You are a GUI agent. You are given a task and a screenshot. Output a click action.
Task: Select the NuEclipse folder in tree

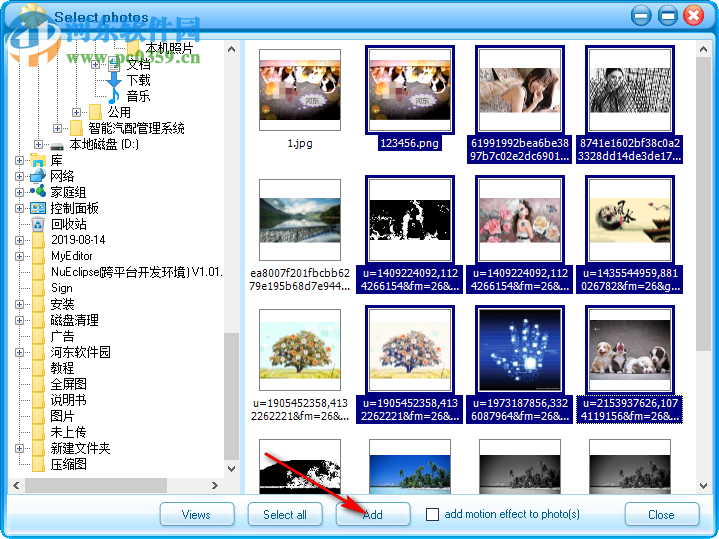[x=137, y=272]
